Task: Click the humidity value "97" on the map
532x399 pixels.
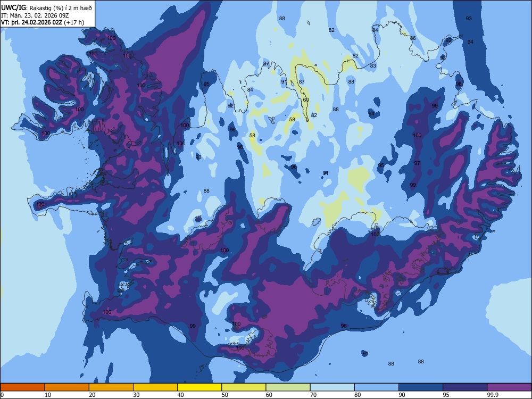Action: 417,163
